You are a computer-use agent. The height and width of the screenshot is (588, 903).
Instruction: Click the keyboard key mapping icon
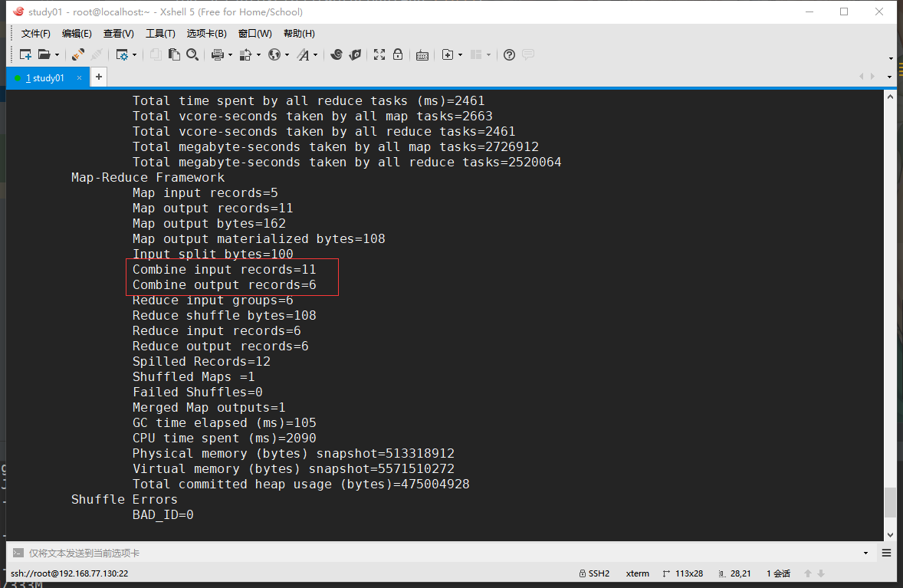click(422, 55)
